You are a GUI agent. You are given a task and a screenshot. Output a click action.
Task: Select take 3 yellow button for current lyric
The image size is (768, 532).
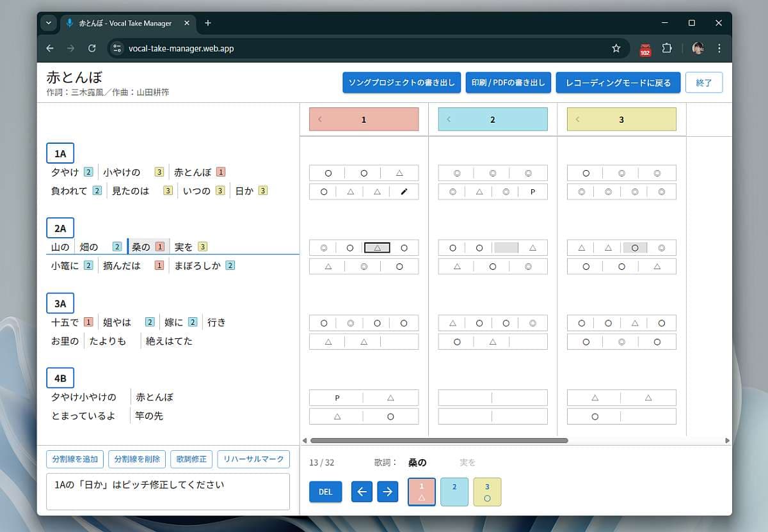[487, 492]
